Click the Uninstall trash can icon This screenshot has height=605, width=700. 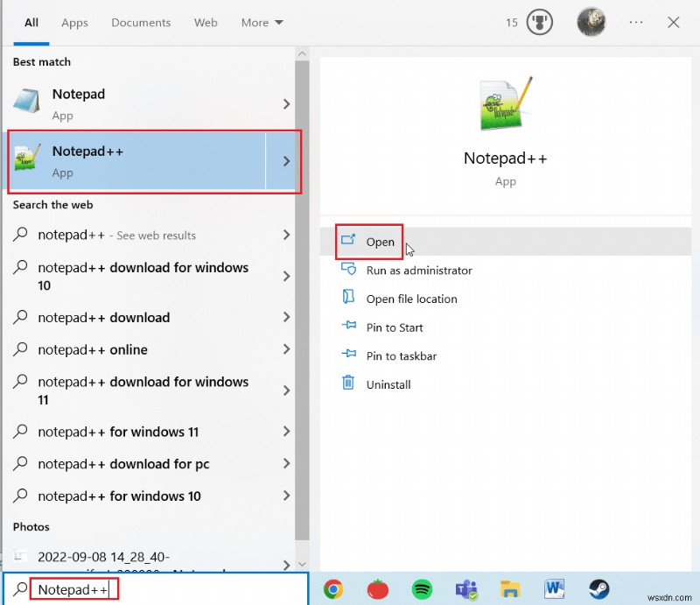(348, 383)
